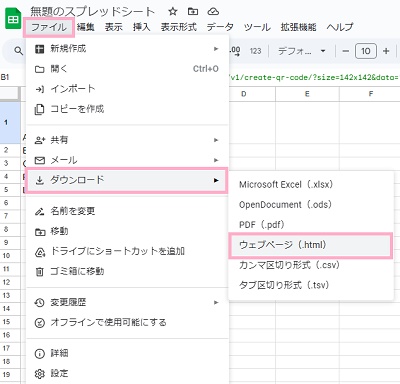Open the 編集 menu
The height and width of the screenshot is (384, 400).
coord(86,27)
